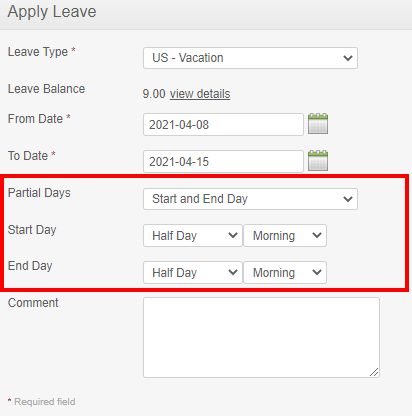
Task: Click the Leave Type label
Action: coord(38,52)
